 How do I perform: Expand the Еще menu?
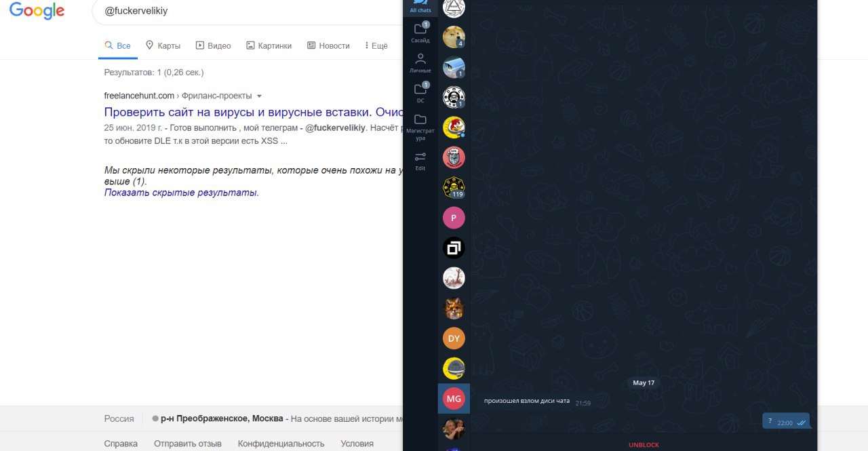376,45
